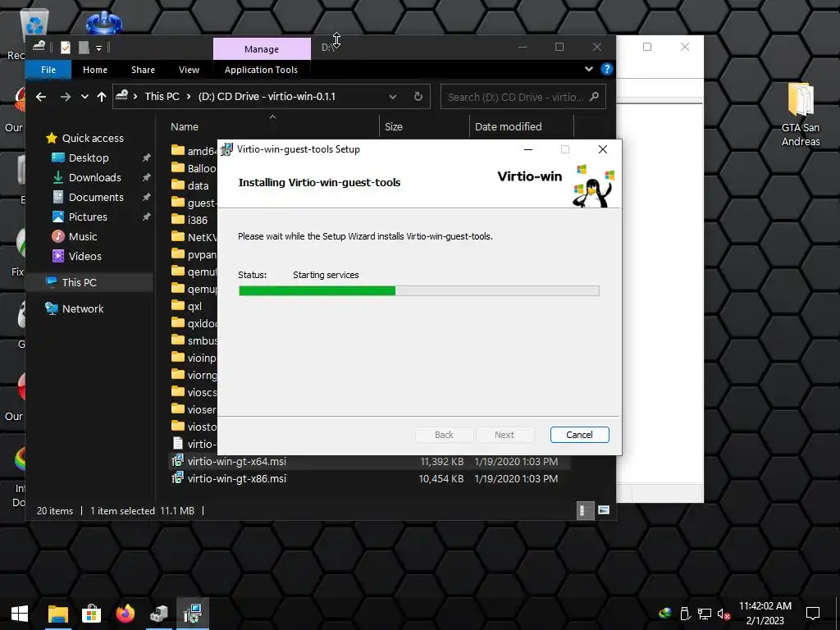Open Microsoft Store from the taskbar
This screenshot has width=840, height=630.
click(92, 614)
